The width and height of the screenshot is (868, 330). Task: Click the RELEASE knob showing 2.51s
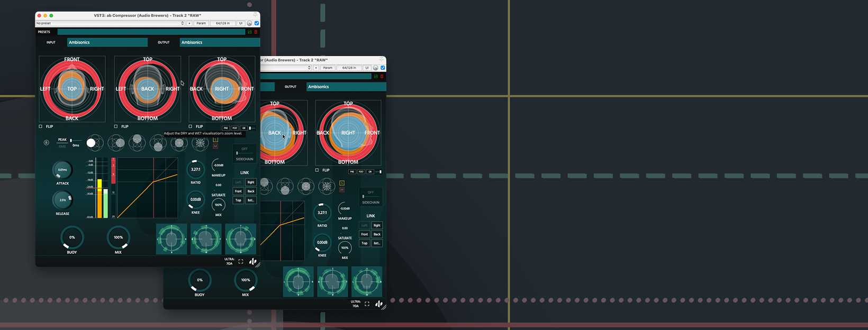click(62, 200)
